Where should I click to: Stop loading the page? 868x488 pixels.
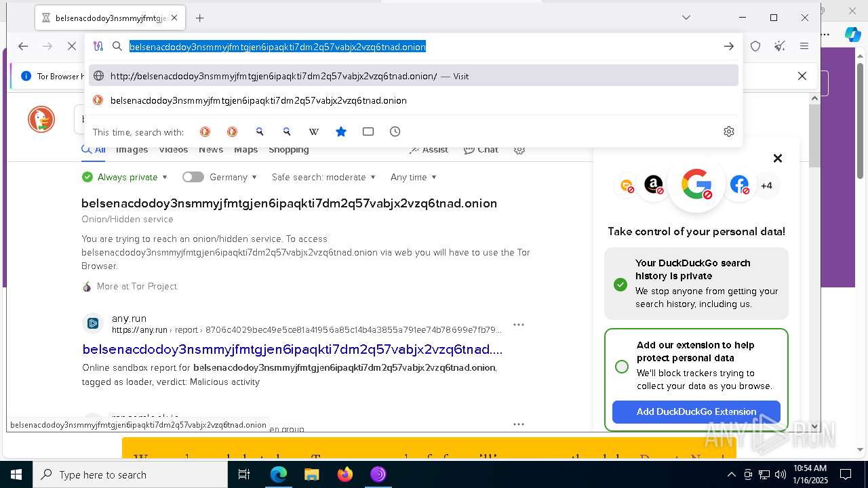click(72, 46)
